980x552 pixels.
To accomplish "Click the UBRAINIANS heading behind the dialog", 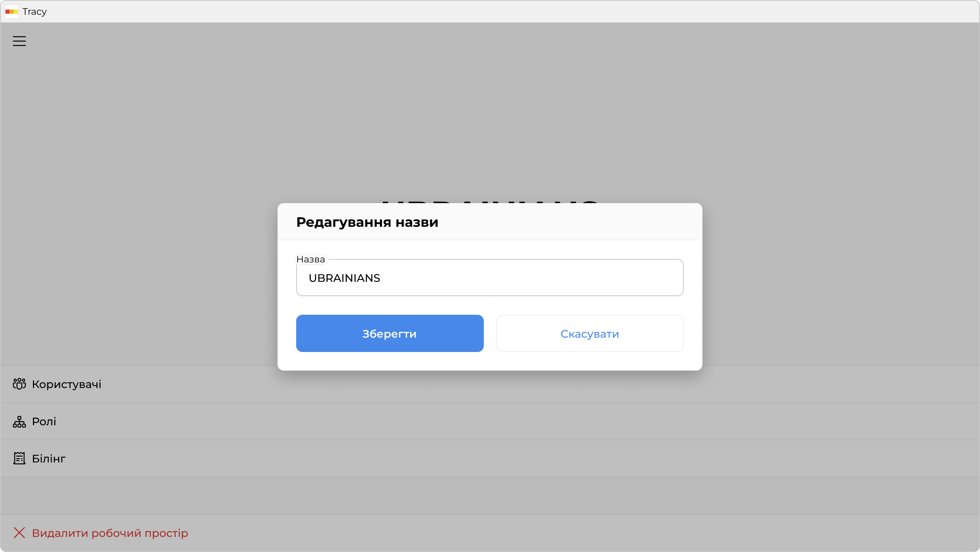I will pyautogui.click(x=490, y=201).
